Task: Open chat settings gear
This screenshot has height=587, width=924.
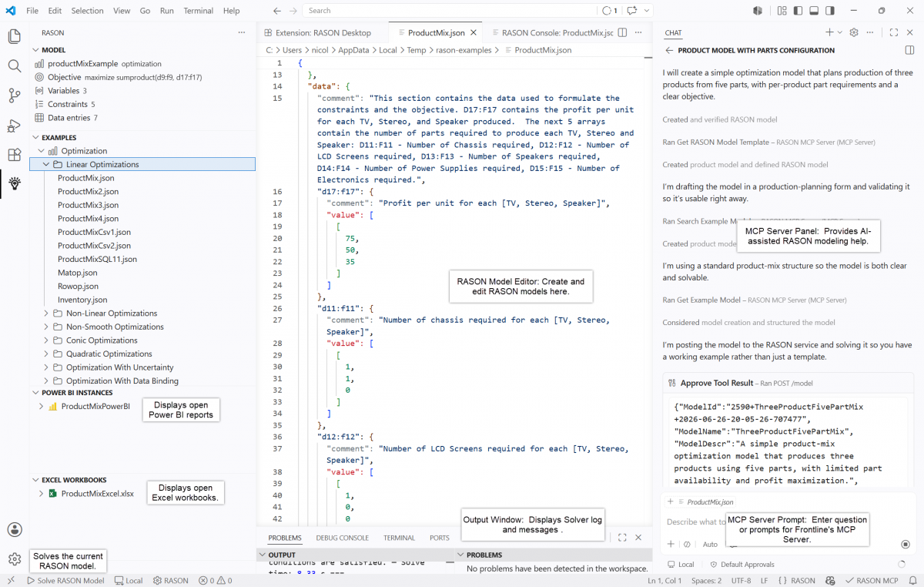Action: click(854, 32)
